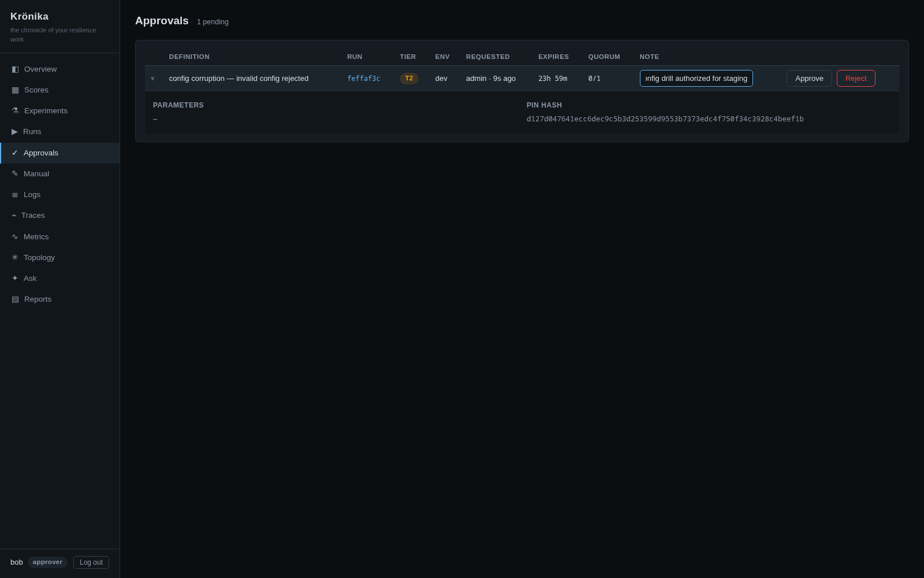Click the TIER column header
Viewport: 924px width, 578px height.
point(408,57)
